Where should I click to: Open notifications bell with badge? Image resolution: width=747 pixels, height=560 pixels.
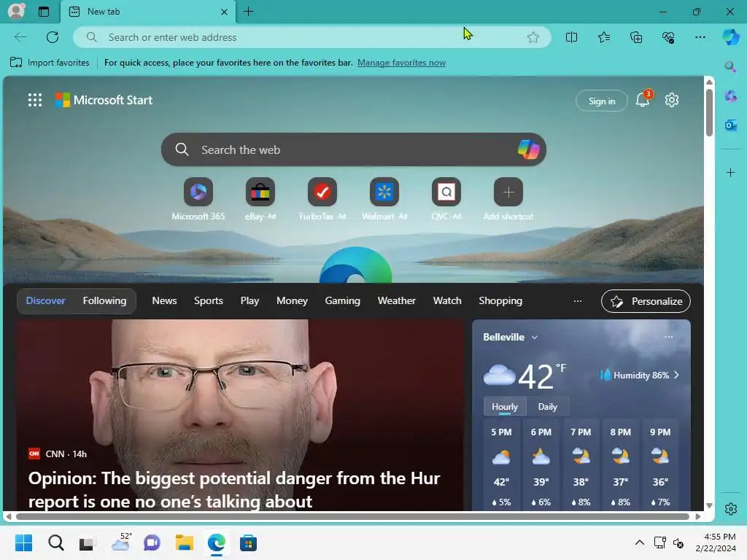(x=643, y=99)
